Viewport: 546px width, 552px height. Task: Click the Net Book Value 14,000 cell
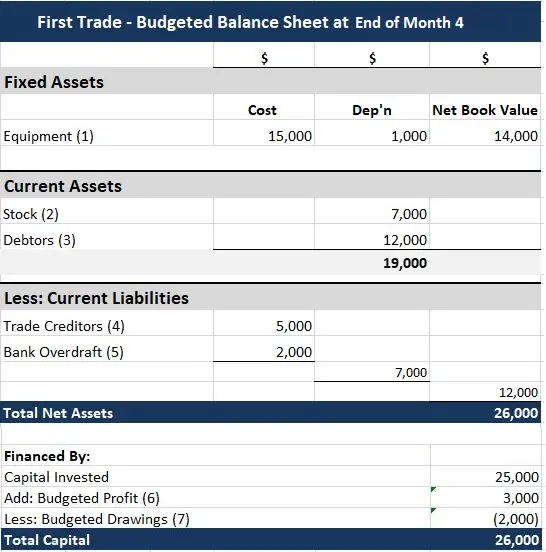[485, 136]
